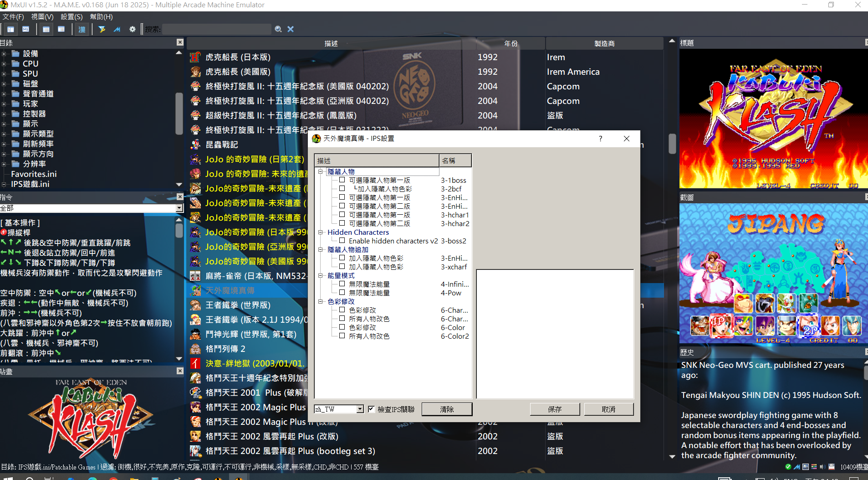Select 昆蟲戰記 game icon

pyautogui.click(x=195, y=145)
